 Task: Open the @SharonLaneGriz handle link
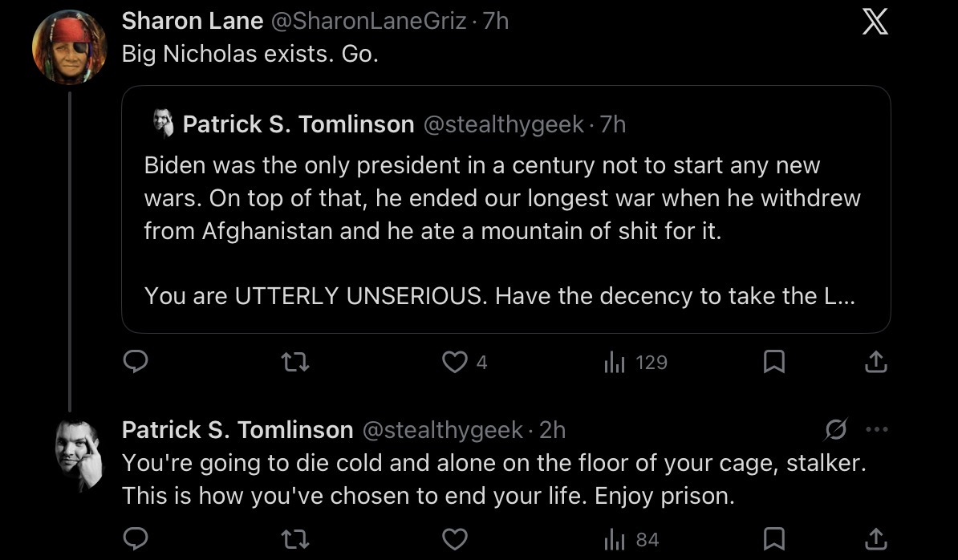368,22
